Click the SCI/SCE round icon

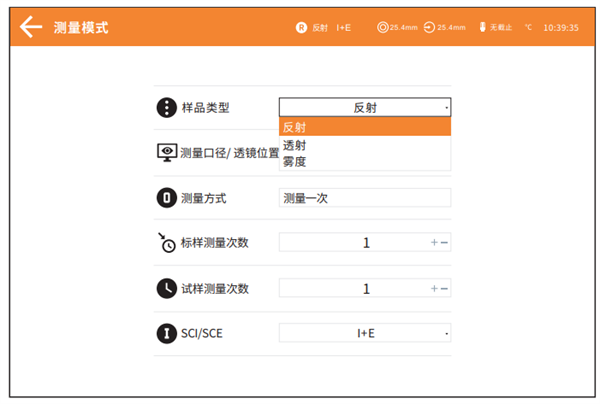pos(166,333)
